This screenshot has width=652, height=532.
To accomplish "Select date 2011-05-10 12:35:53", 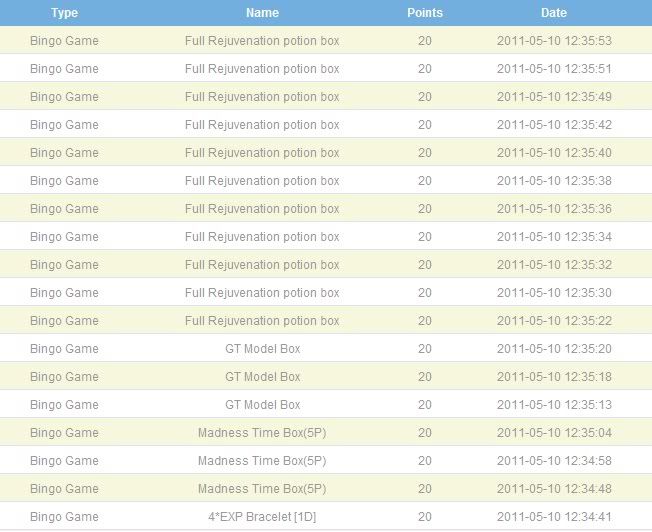I will point(554,41).
